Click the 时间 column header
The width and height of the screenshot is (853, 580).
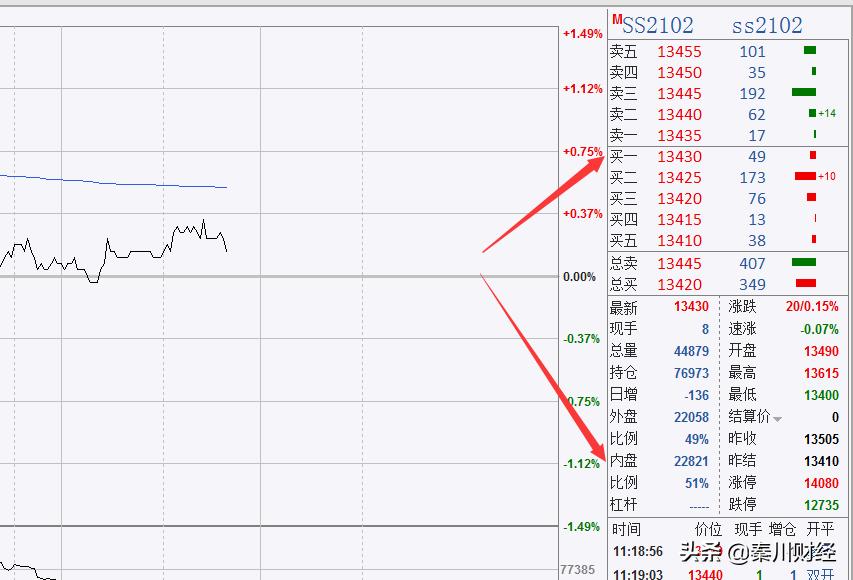(x=626, y=529)
